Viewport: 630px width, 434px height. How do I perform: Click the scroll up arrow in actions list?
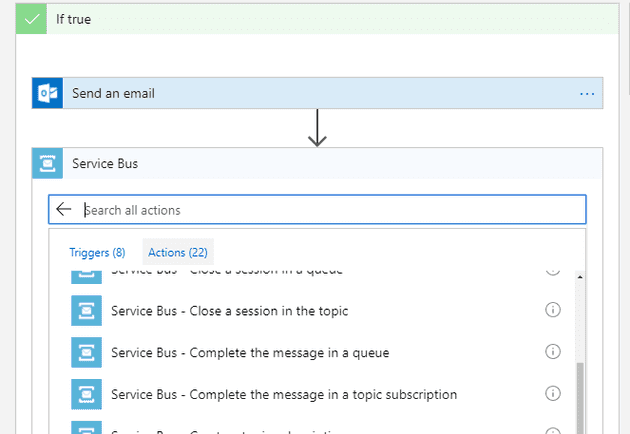pos(580,277)
